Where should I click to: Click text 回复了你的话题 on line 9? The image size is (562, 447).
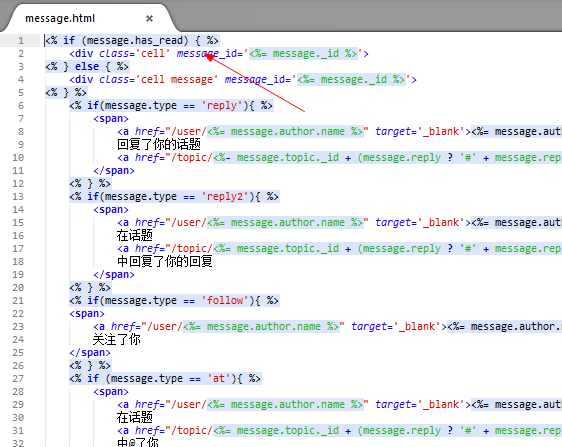click(159, 145)
